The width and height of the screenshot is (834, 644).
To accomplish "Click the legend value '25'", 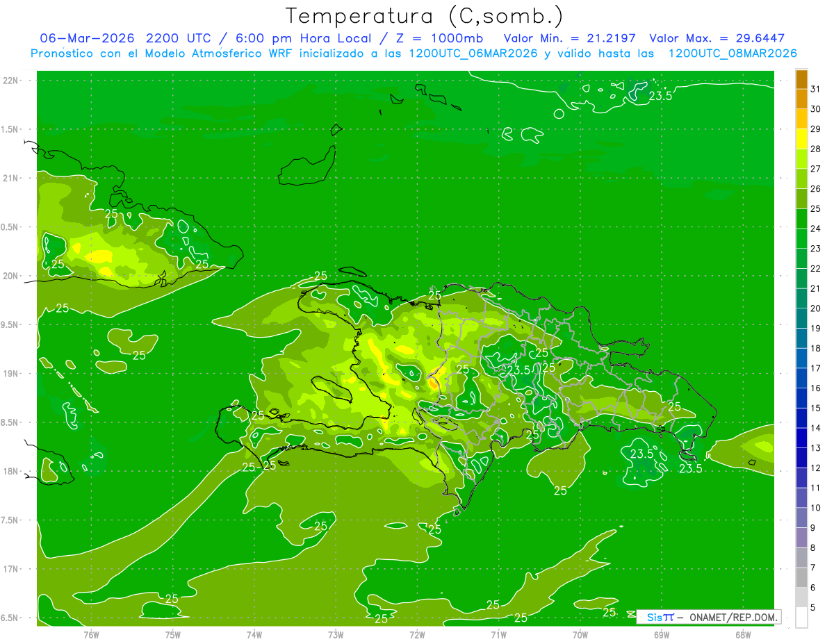I will (x=816, y=208).
